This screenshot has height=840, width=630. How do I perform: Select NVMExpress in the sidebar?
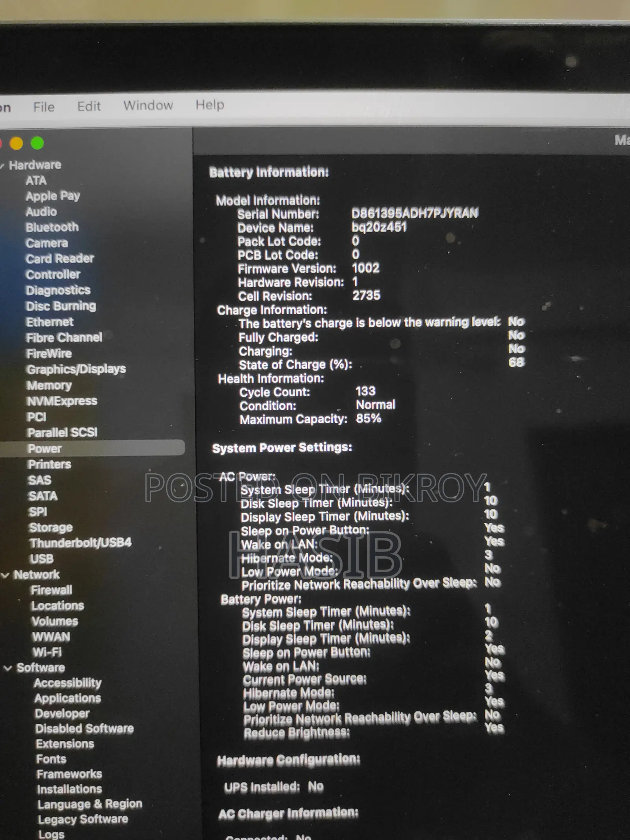[x=62, y=401]
